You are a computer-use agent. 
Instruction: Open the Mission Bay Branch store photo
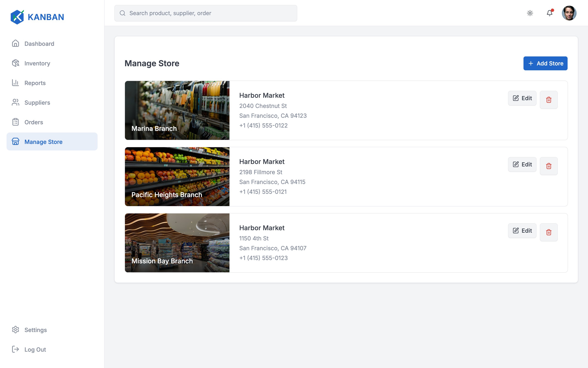click(x=177, y=243)
